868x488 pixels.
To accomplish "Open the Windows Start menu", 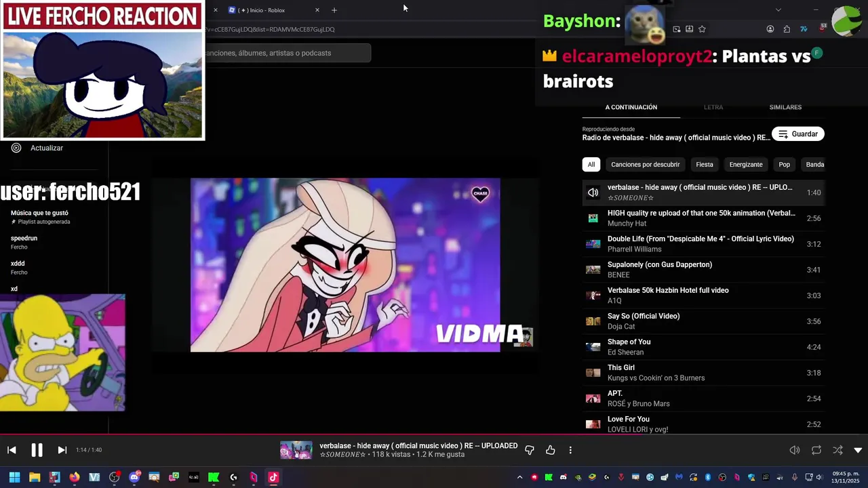I will (14, 477).
